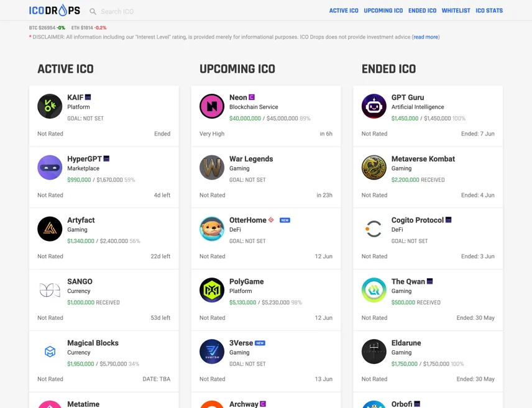532x408 pixels.
Task: Open the PolyGame project title
Action: [246, 281]
